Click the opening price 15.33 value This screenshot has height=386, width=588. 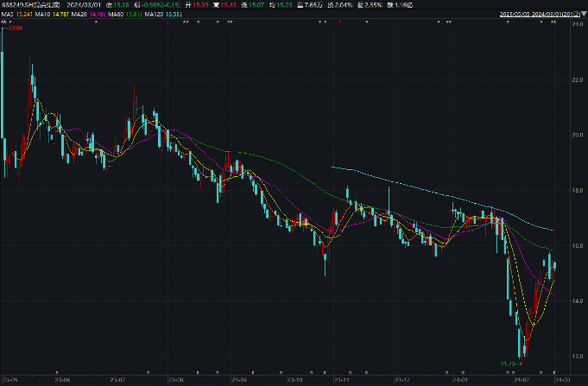tap(200, 5)
